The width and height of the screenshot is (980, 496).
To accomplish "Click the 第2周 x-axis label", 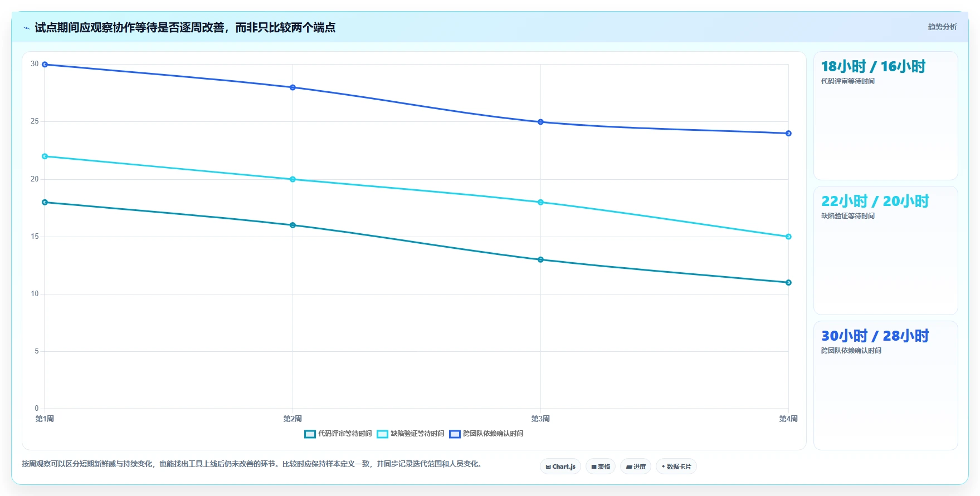I will [292, 419].
